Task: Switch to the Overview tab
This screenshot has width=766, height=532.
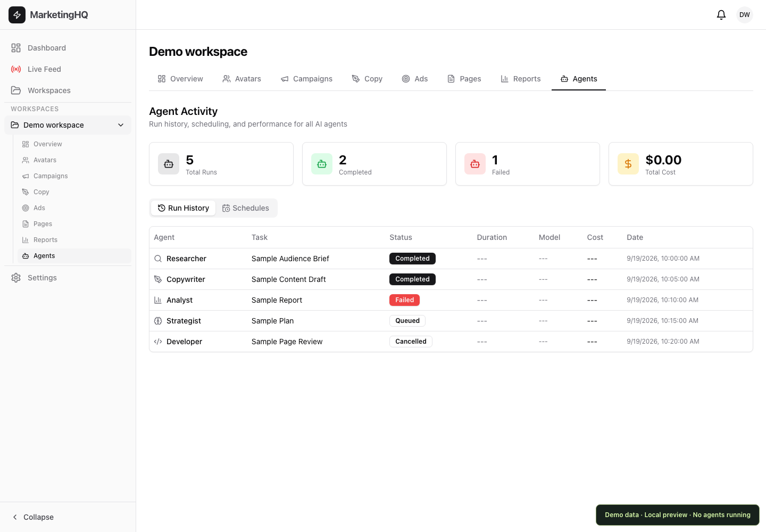Action: point(180,79)
